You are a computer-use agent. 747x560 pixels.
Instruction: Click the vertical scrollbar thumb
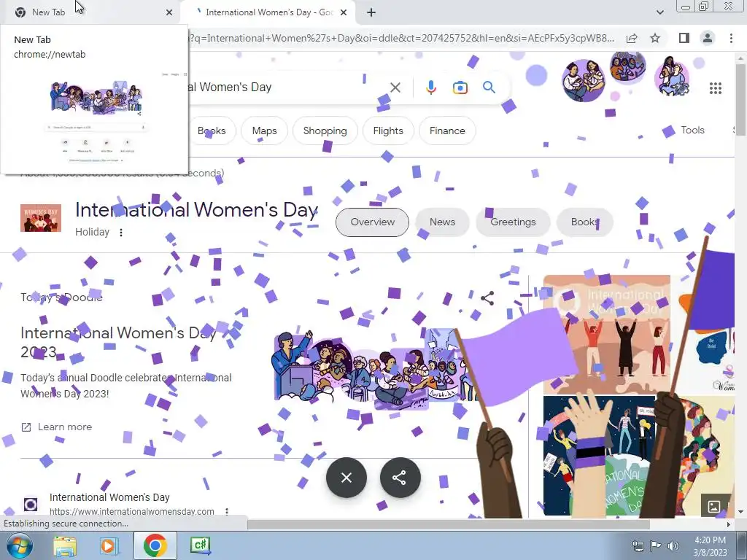click(741, 98)
